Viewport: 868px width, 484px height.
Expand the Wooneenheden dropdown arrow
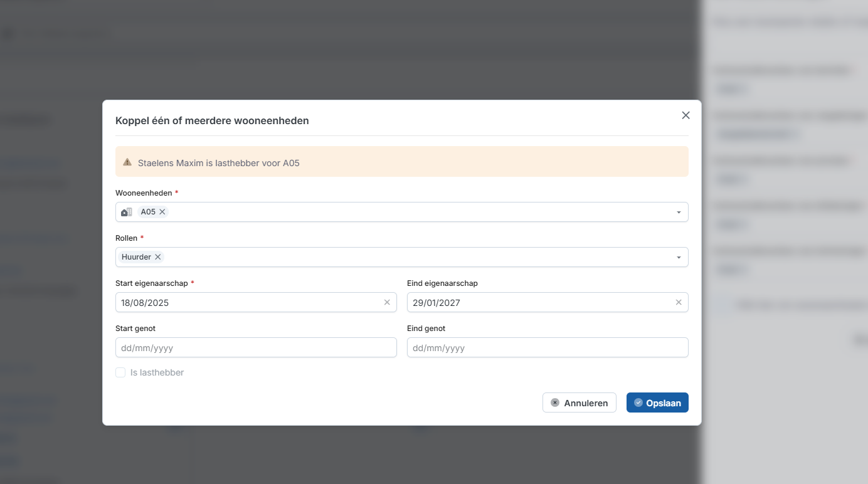point(679,213)
